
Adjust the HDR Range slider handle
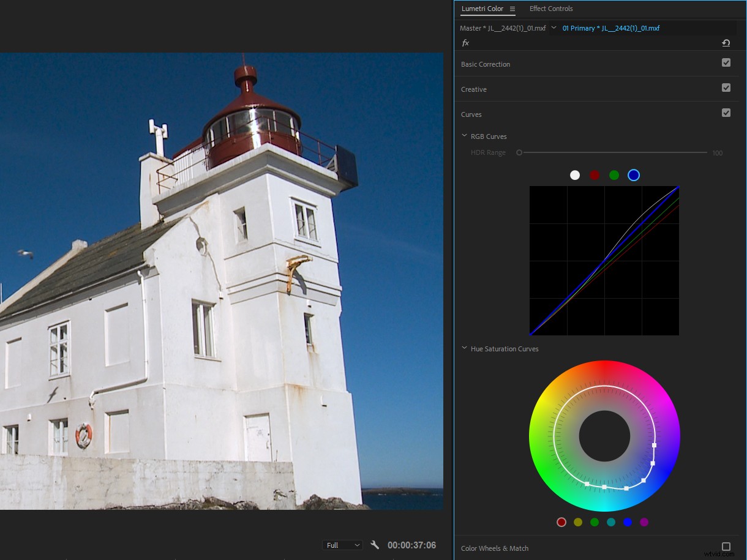519,152
